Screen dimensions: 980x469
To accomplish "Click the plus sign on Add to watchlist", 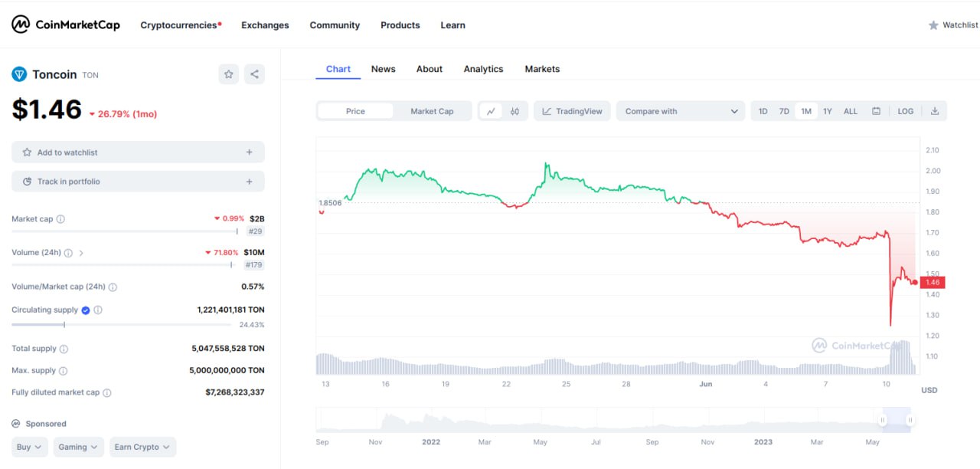I will [249, 153].
